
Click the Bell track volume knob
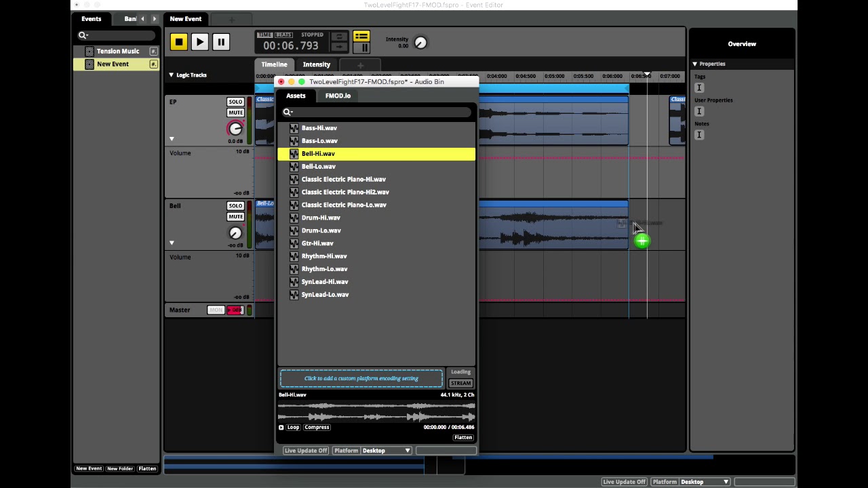click(235, 232)
